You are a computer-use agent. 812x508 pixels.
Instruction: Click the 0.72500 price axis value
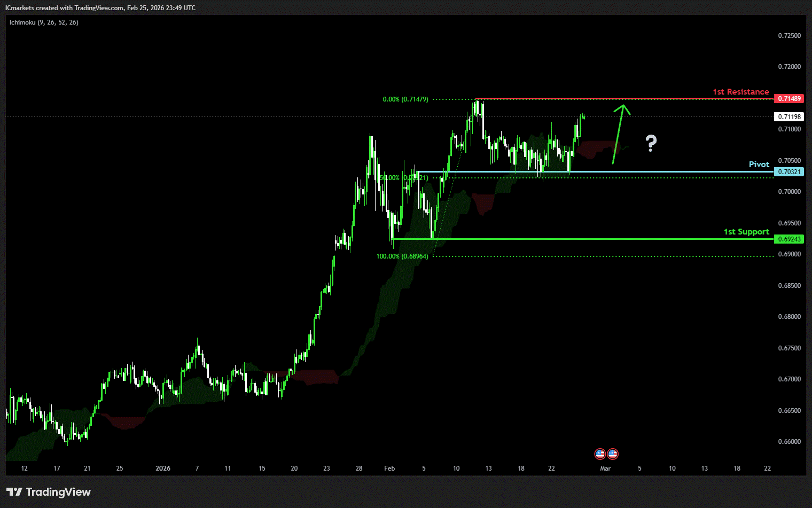click(789, 36)
